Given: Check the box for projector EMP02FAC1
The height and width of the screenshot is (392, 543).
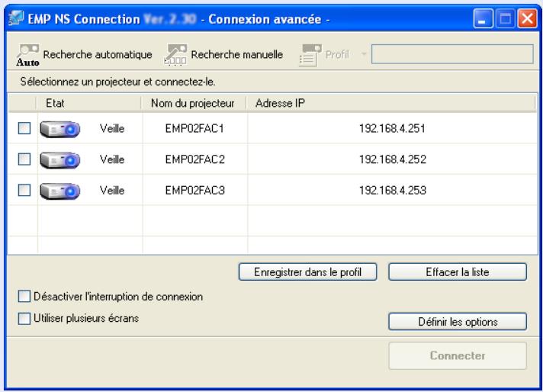Looking at the screenshot, I should [24, 128].
